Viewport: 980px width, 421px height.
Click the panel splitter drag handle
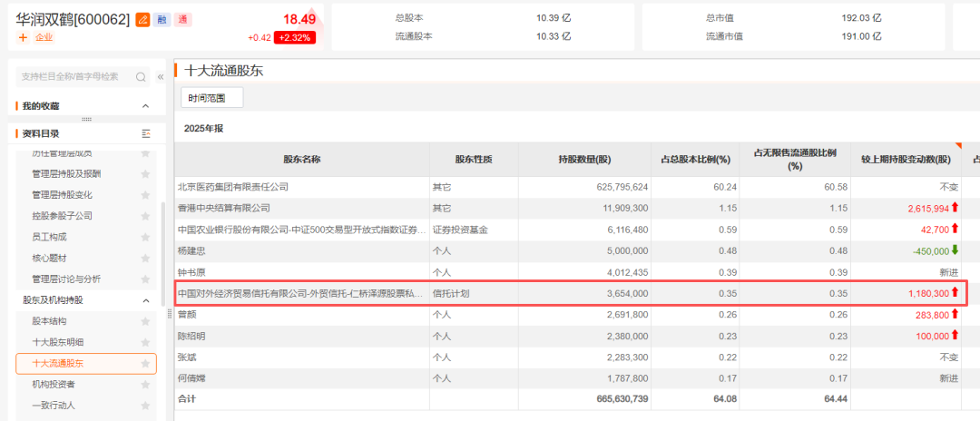point(87,119)
